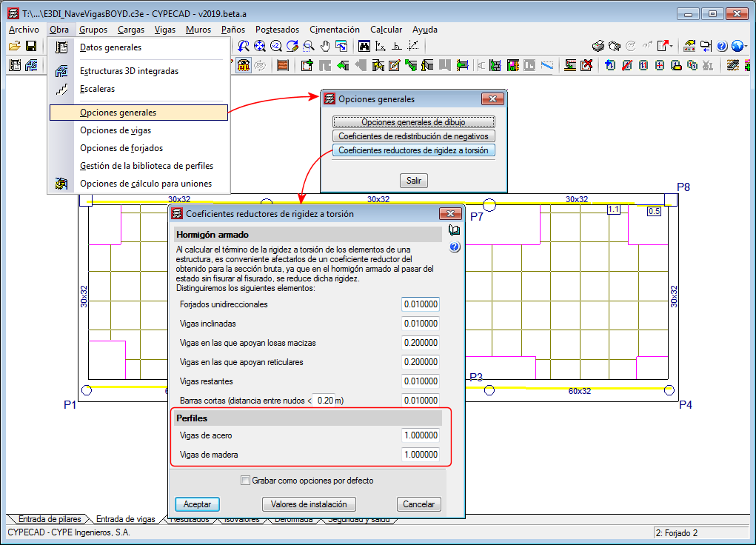The height and width of the screenshot is (545, 756).
Task: Switch to the 'Entrada de pilares' tab
Action: tap(49, 519)
